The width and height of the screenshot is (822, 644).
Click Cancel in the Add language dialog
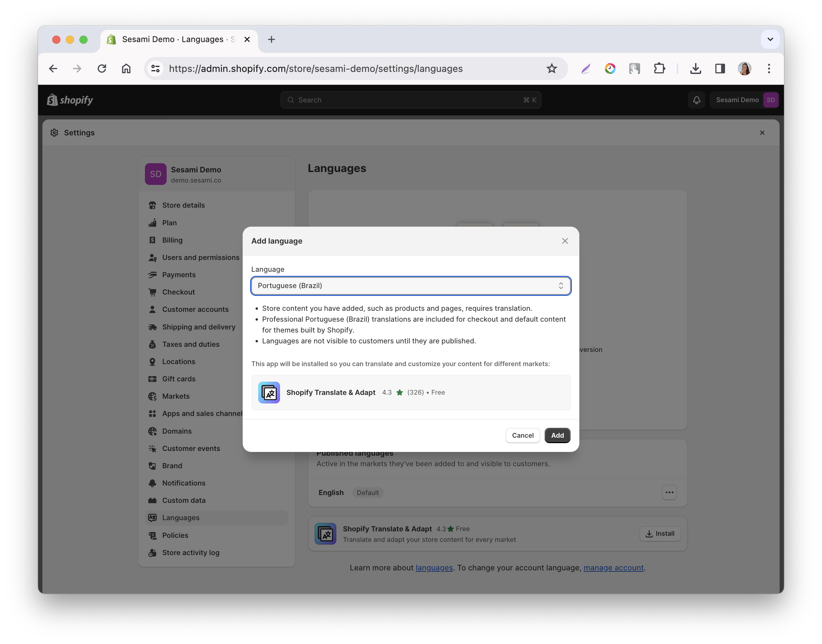point(522,435)
